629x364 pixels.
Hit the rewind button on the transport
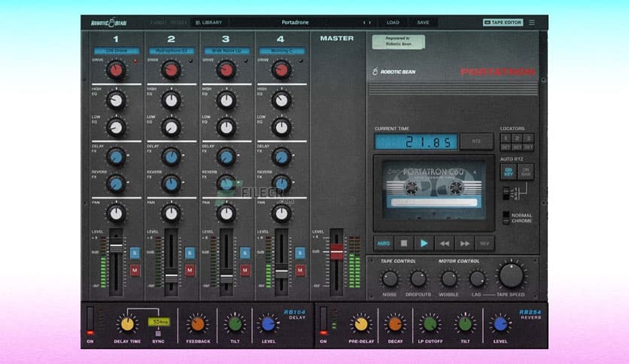(445, 243)
